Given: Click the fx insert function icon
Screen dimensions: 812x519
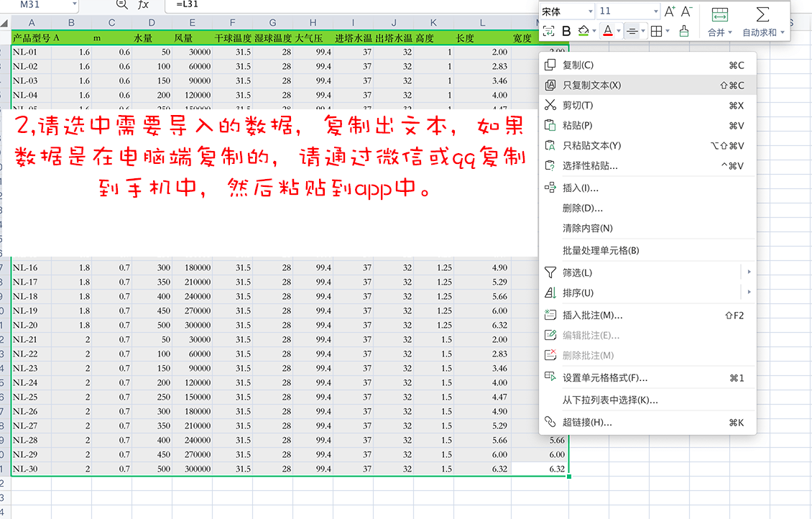Looking at the screenshot, I should click(144, 4).
